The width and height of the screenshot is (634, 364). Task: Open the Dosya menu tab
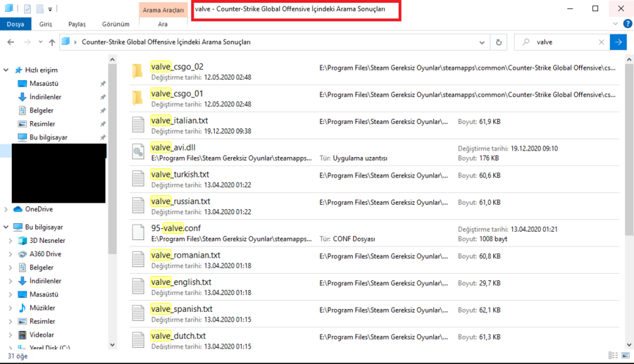point(14,24)
